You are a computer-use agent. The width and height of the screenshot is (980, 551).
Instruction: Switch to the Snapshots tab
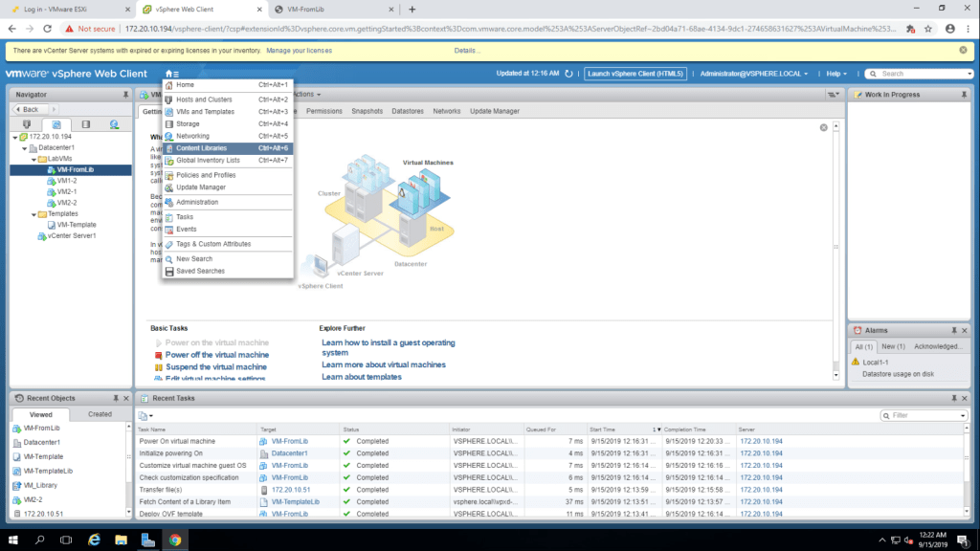(367, 111)
